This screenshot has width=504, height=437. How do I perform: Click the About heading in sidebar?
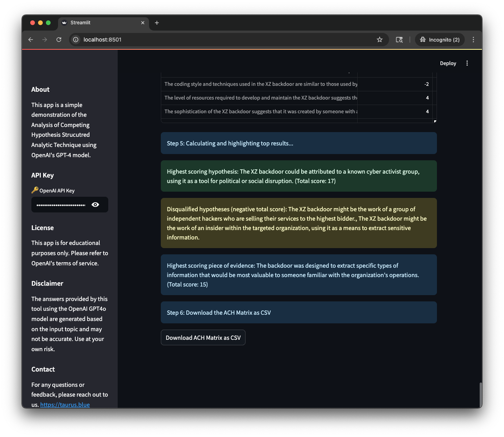pos(40,89)
